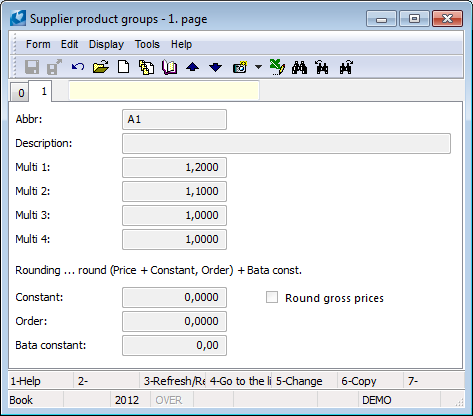
Task: Click the Multi 4 value field
Action: (x=174, y=239)
